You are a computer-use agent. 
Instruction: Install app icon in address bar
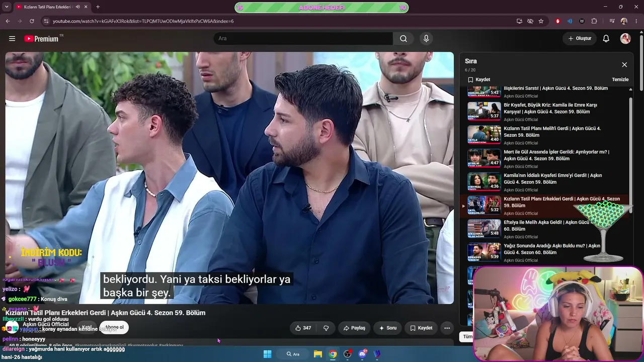(x=519, y=21)
